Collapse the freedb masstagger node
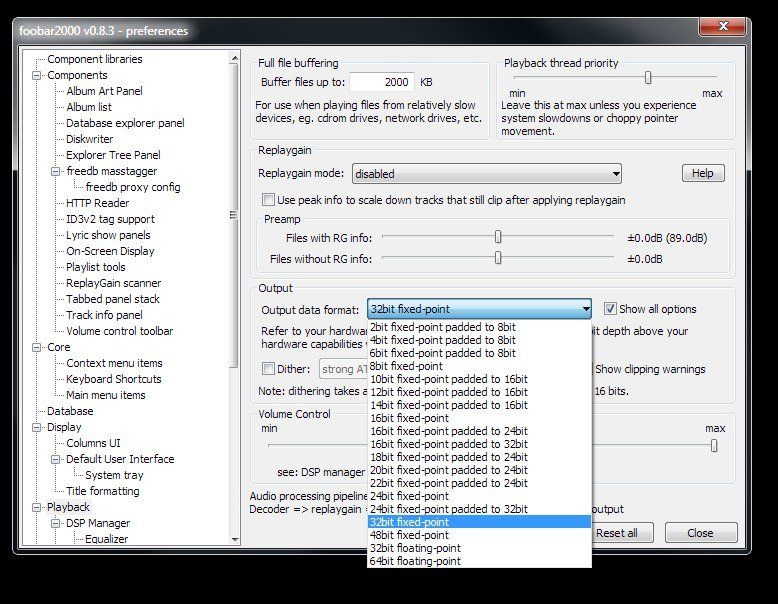The height and width of the screenshot is (604, 778). point(56,172)
